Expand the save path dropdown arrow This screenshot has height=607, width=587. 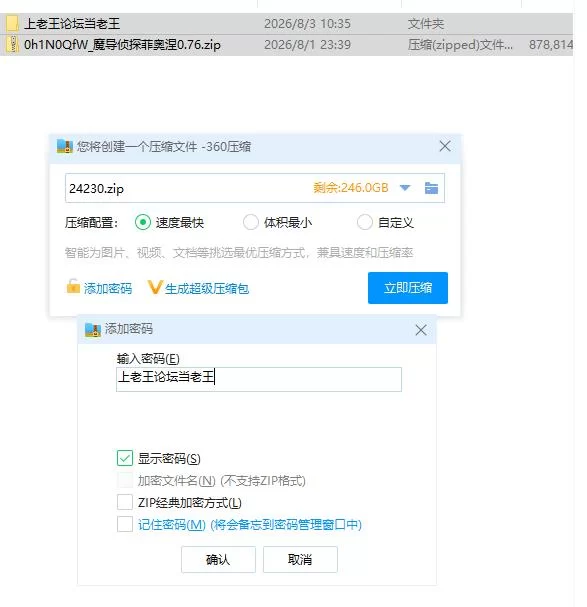point(405,188)
